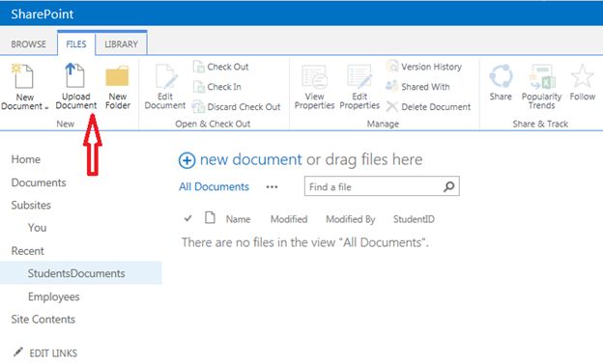
Task: Click the 'new document' link
Action: point(250,159)
